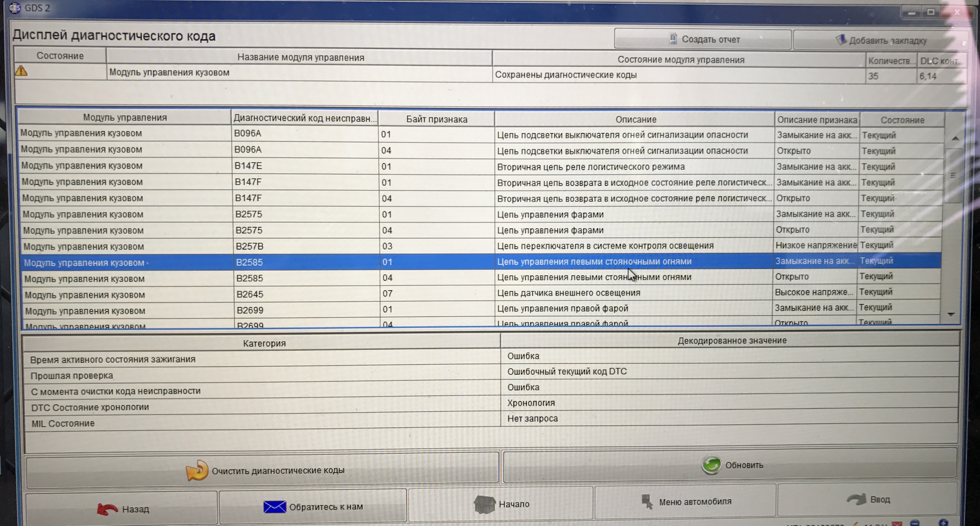Click the Создать отчет button
Viewport: 980px width, 526px height.
point(703,39)
